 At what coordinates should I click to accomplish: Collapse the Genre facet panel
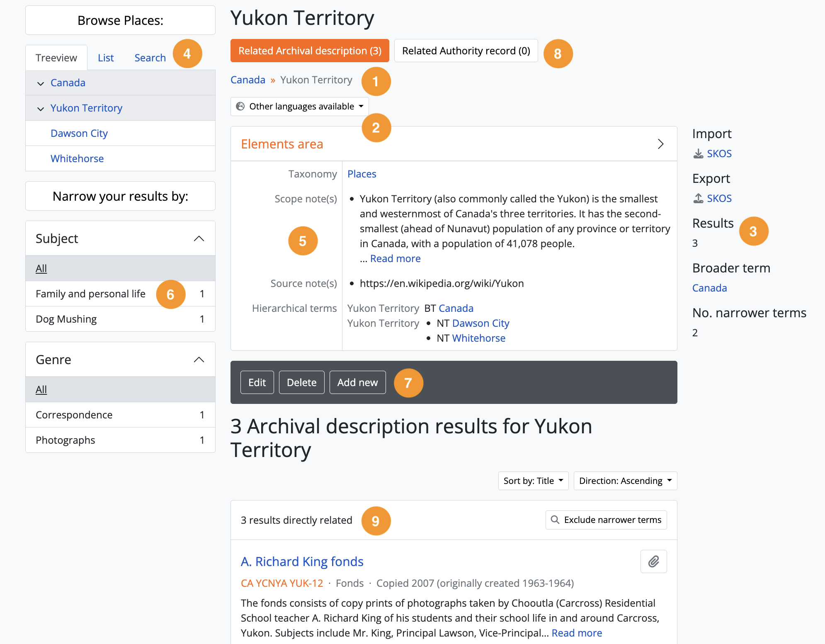pyautogui.click(x=199, y=360)
